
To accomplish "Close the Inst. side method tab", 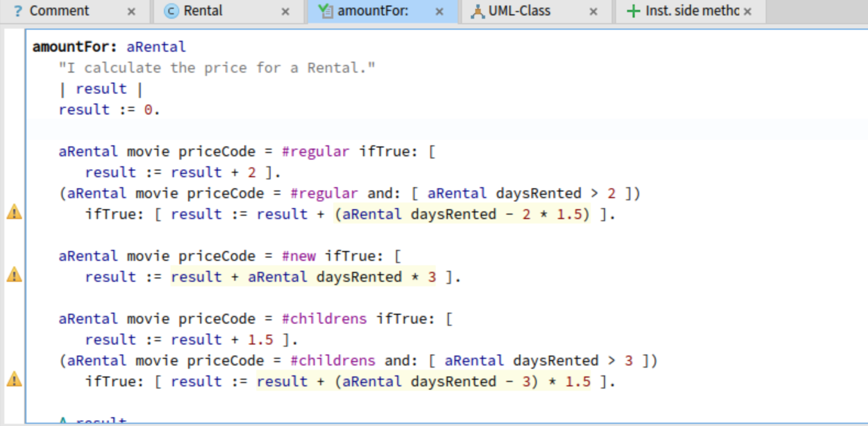I will [x=748, y=12].
